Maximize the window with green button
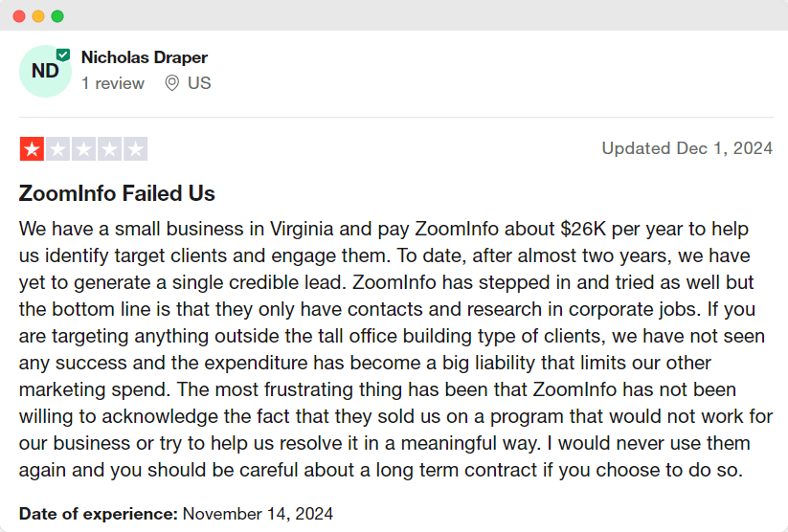The image size is (788, 532). [x=57, y=16]
